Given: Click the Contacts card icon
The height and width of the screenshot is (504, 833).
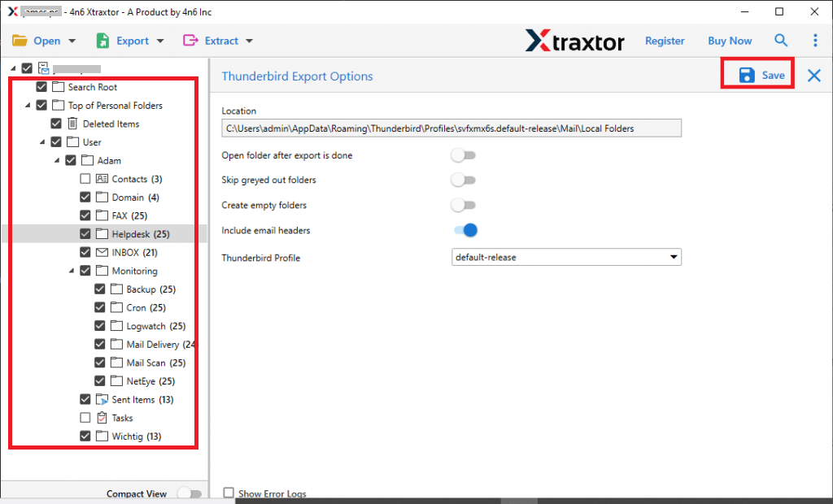Looking at the screenshot, I should click(102, 179).
